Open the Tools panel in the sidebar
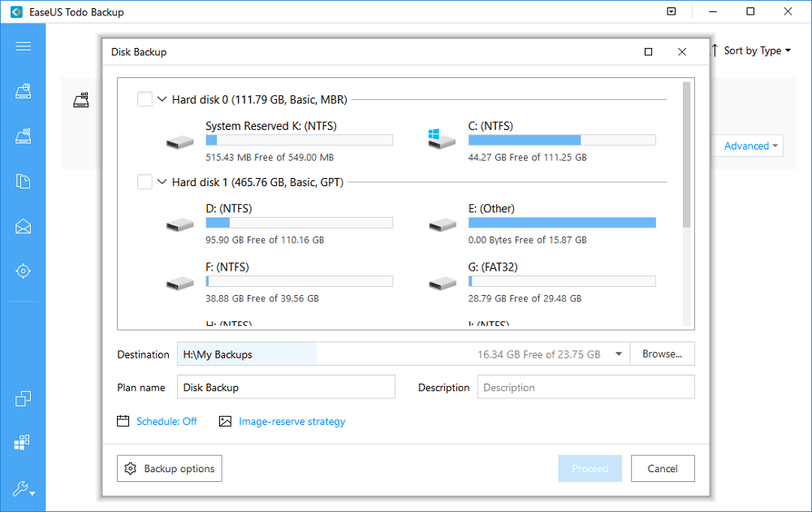 (x=23, y=442)
